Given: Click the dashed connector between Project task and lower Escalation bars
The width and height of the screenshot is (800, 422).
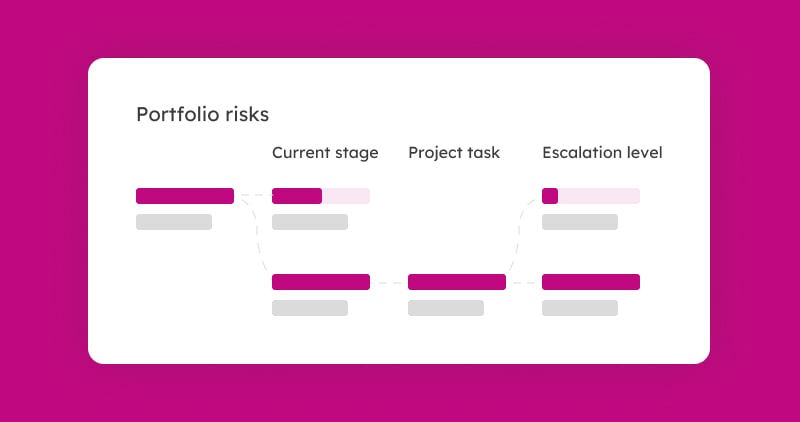Looking at the screenshot, I should click(x=524, y=283).
